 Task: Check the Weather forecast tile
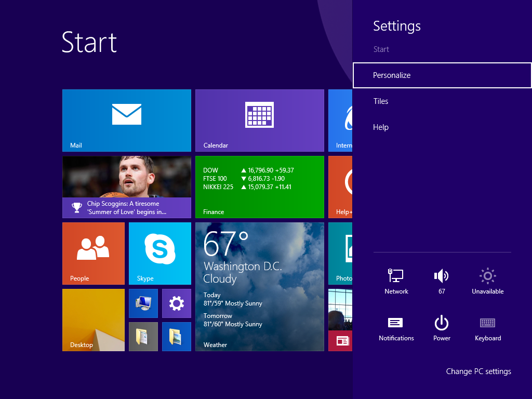click(x=259, y=286)
